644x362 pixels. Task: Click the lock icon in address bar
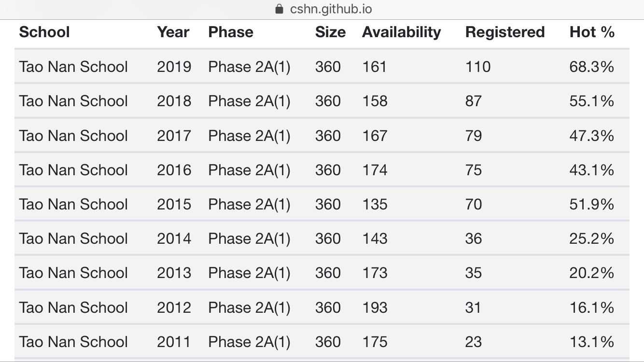coord(279,9)
